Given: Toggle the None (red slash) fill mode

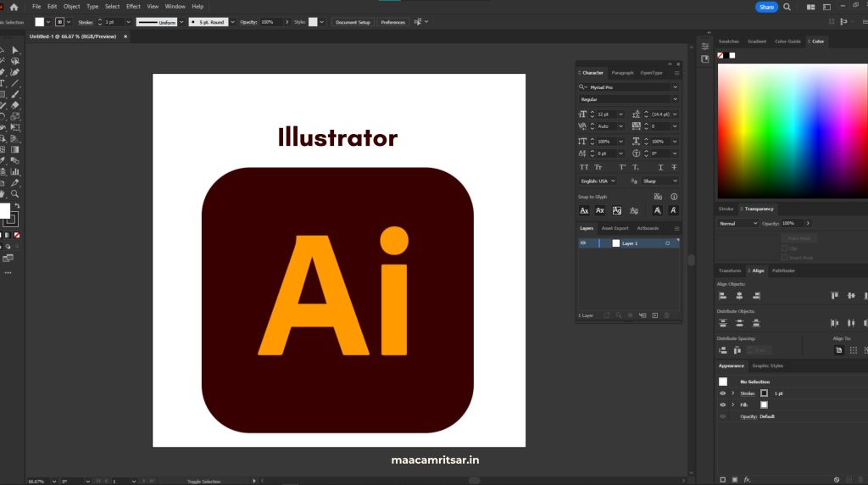Looking at the screenshot, I should point(17,236).
